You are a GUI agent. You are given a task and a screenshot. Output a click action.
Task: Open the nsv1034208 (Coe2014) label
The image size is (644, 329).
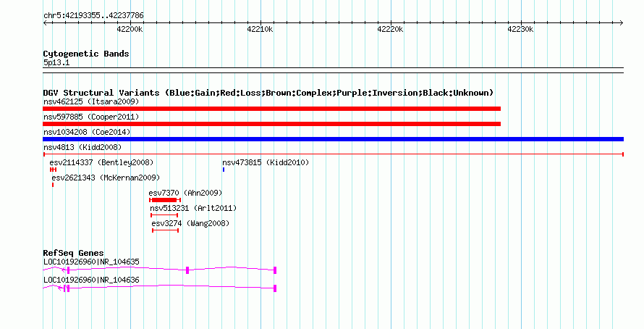(87, 132)
